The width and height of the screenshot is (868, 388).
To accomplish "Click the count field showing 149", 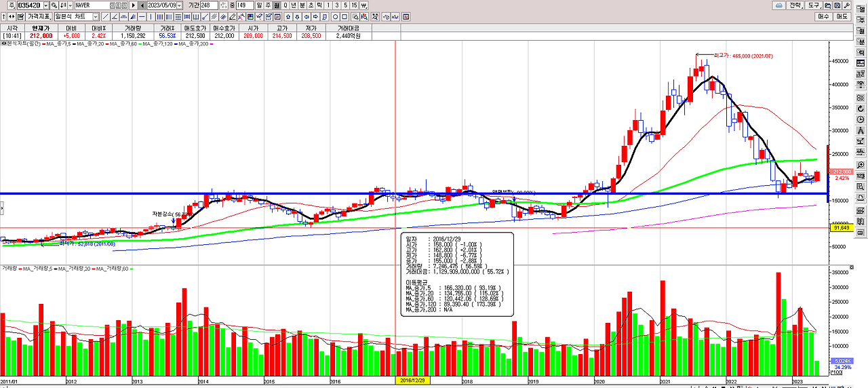I will (x=245, y=5).
